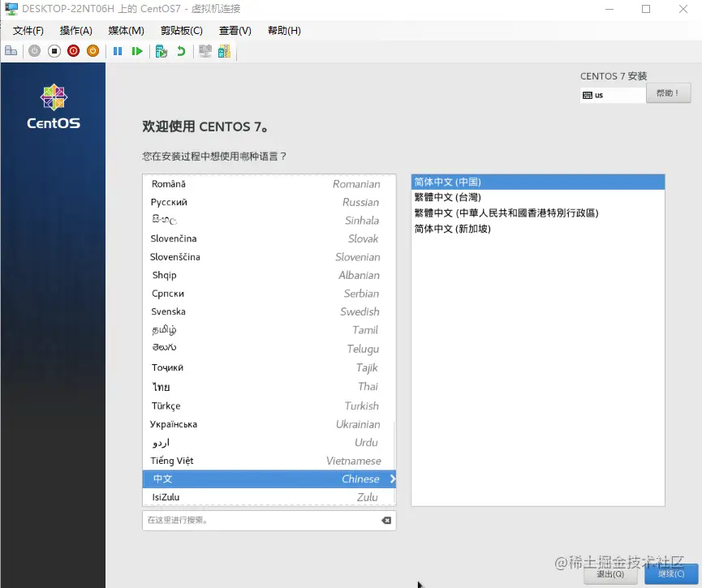Open the us keyboard layout selector
The height and width of the screenshot is (588, 702).
click(x=613, y=94)
